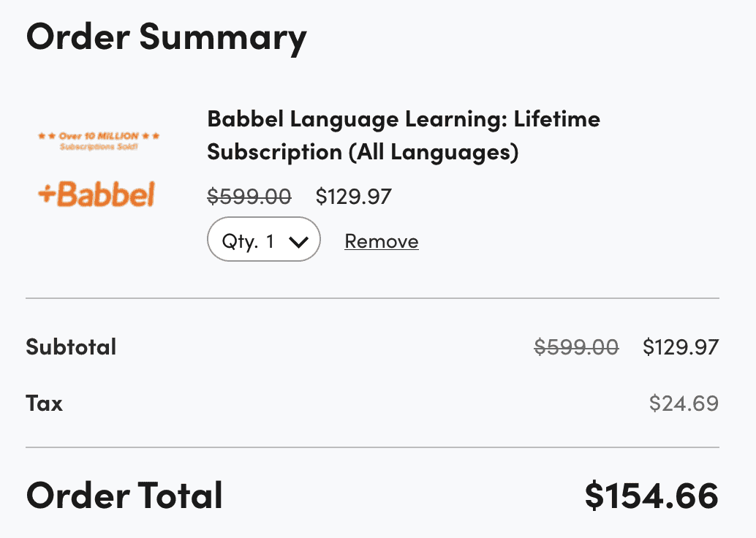This screenshot has height=538, width=756.
Task: Click the $24.69 tax amount
Action: (x=684, y=403)
